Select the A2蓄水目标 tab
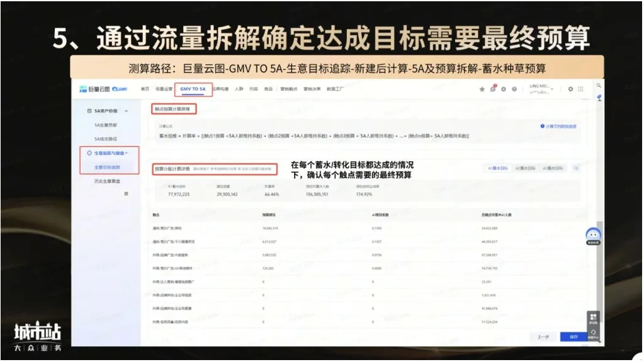644x362 pixels. click(x=525, y=168)
